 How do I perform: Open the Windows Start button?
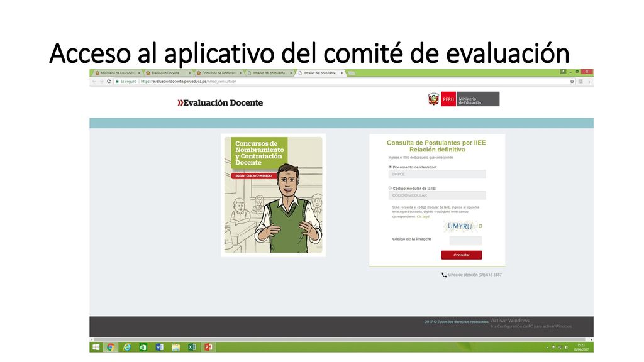[x=96, y=347]
